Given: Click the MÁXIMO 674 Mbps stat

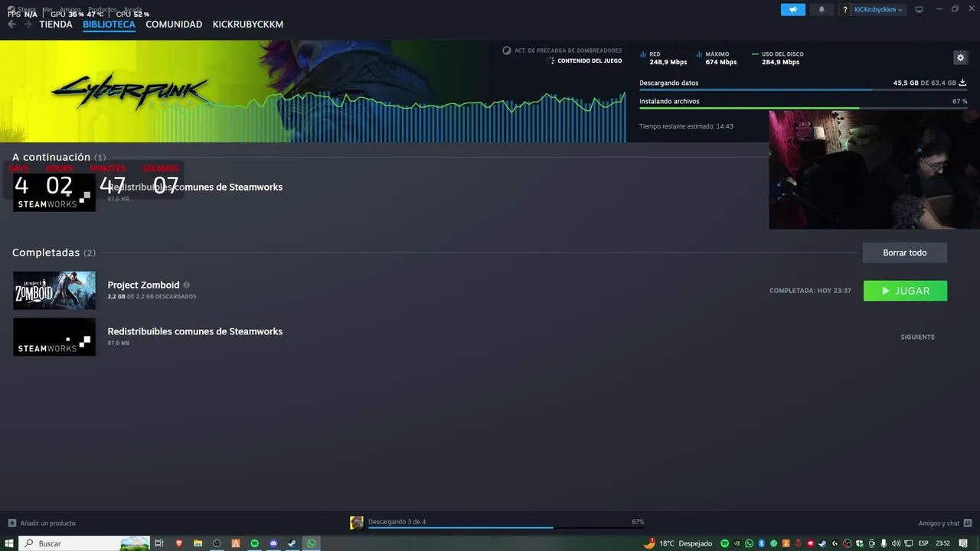Looking at the screenshot, I should [x=717, y=58].
